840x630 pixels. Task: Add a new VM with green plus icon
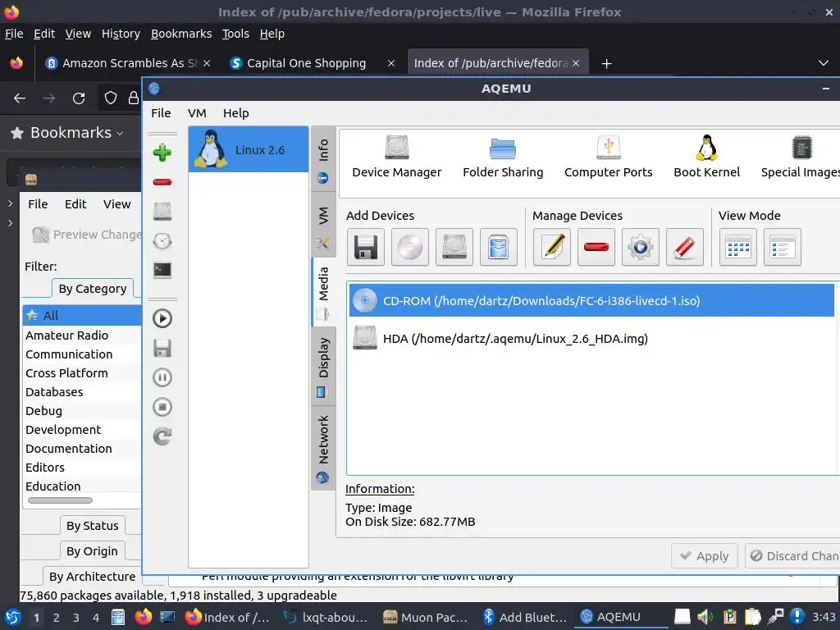(162, 153)
